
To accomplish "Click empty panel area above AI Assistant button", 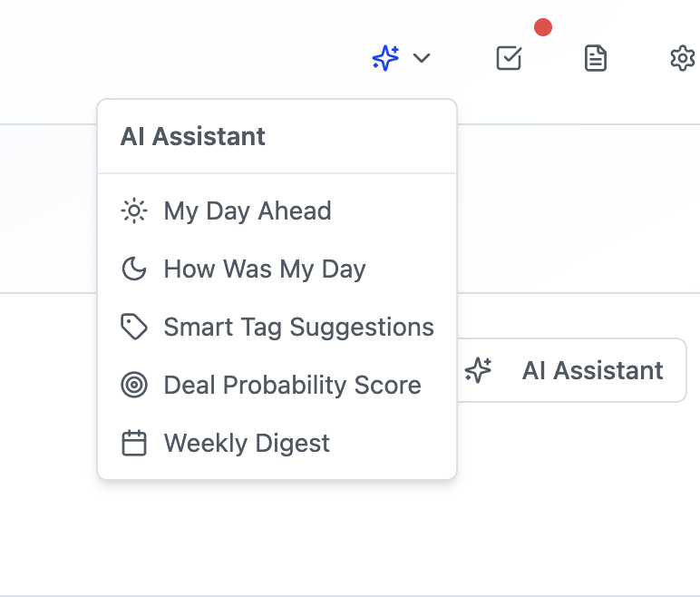I will pos(580,209).
